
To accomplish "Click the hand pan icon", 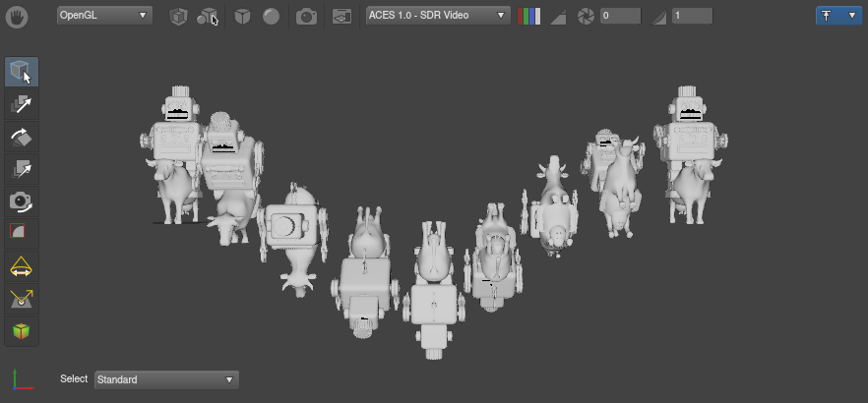I will tap(20, 16).
